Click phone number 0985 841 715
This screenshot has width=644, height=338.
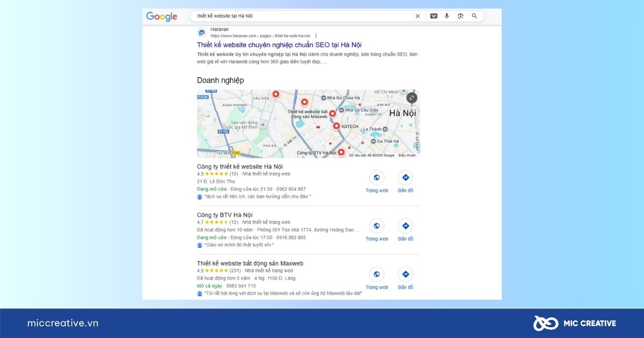pos(241,286)
